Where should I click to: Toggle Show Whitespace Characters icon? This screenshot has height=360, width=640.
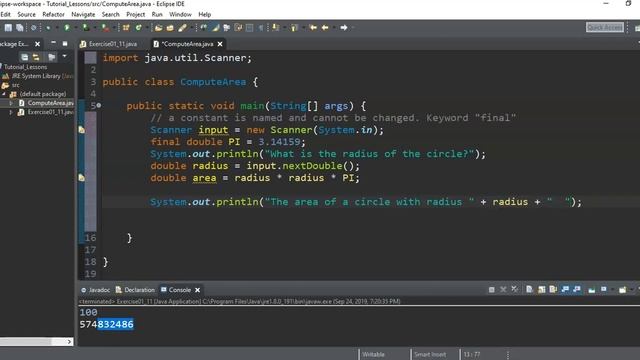pyautogui.click(x=261, y=27)
